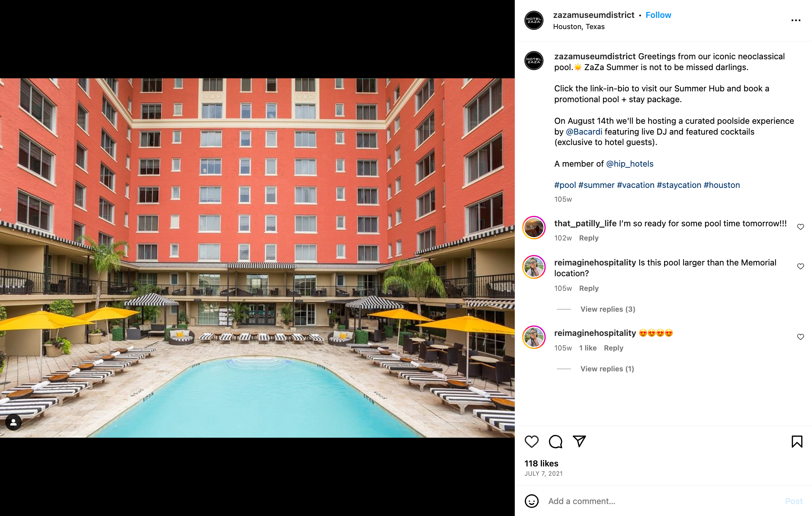Share post using the paper plane icon
812x516 pixels.
(x=579, y=441)
